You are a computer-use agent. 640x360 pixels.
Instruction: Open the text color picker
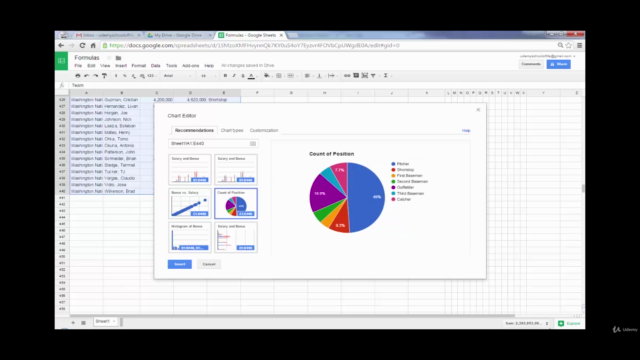(x=251, y=76)
